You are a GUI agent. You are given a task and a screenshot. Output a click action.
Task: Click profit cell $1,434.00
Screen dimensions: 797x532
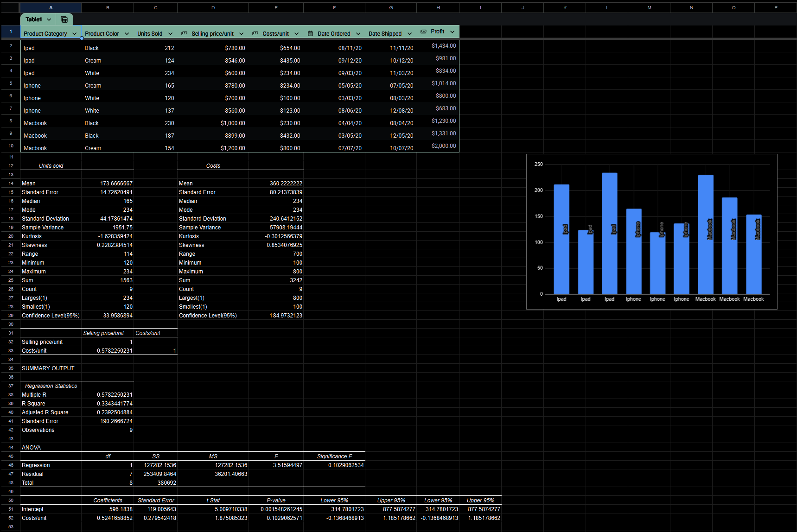444,46
